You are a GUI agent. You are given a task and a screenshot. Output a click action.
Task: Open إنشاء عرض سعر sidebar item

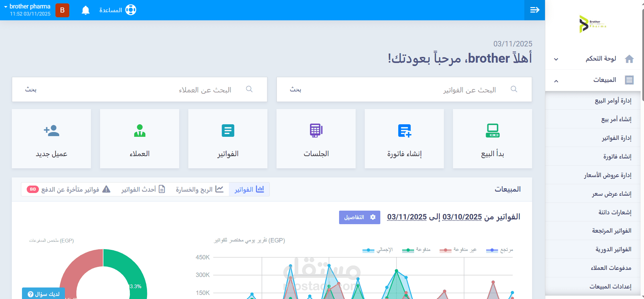pos(593,194)
